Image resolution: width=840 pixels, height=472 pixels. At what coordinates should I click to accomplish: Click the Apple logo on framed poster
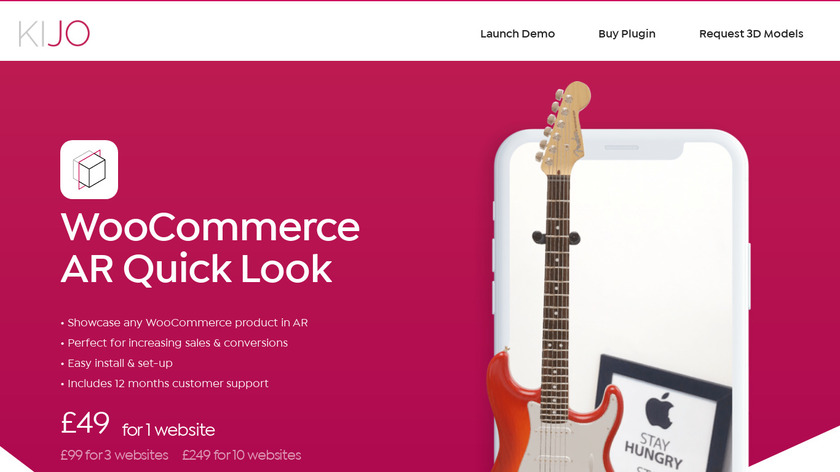(659, 410)
